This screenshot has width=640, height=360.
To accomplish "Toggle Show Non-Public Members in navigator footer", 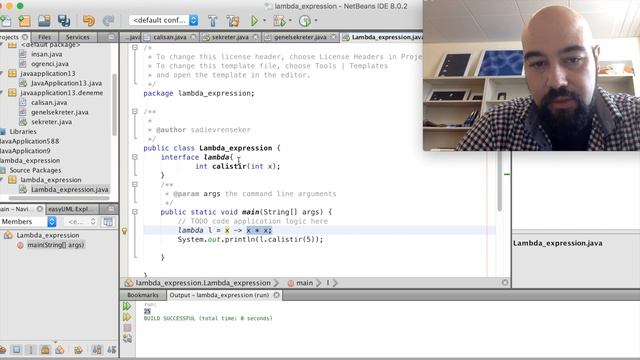I will [x=45, y=350].
